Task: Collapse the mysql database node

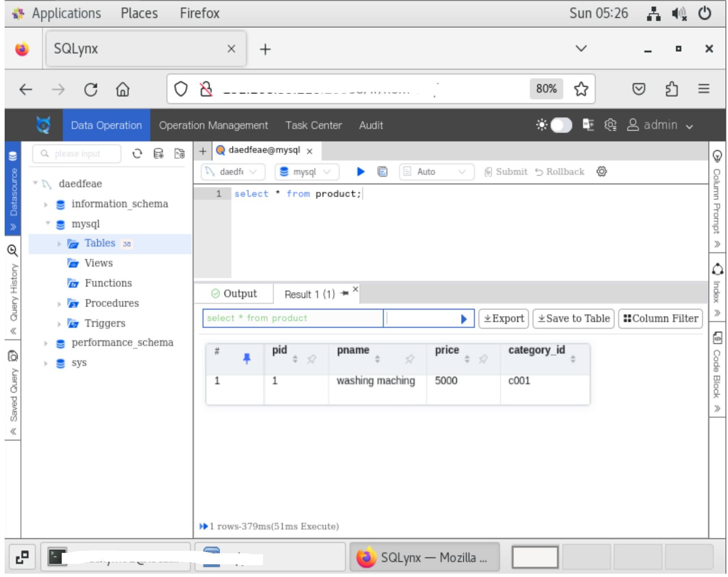Action: [48, 223]
